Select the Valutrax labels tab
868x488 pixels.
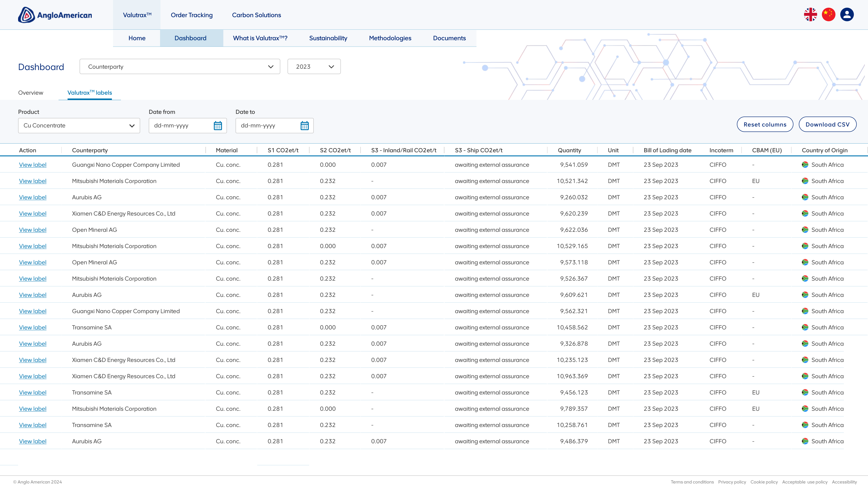coord(90,93)
